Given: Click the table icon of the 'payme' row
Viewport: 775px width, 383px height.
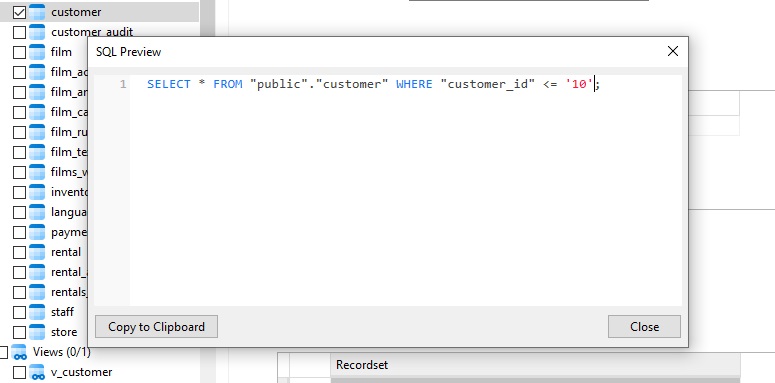Looking at the screenshot, I should coord(37,232).
